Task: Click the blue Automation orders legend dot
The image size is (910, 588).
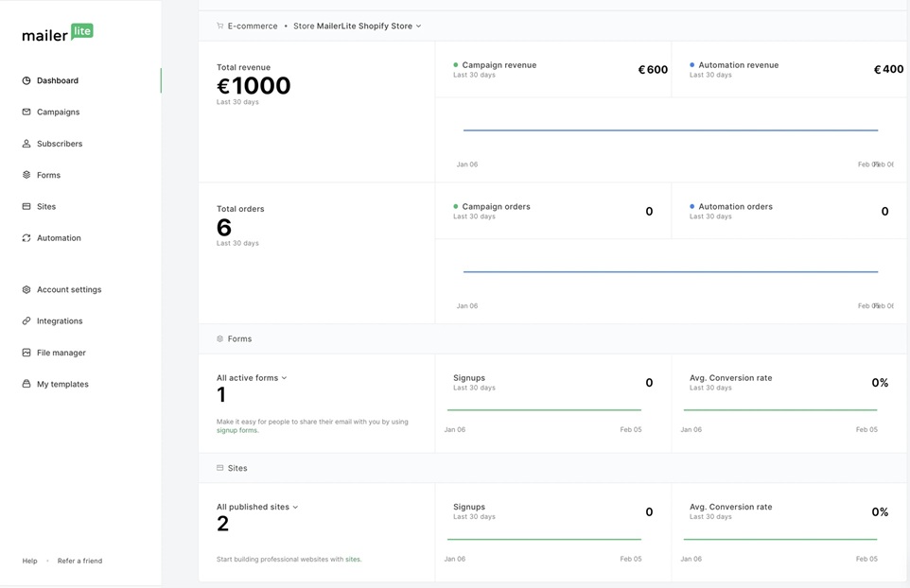Action: [x=691, y=206]
